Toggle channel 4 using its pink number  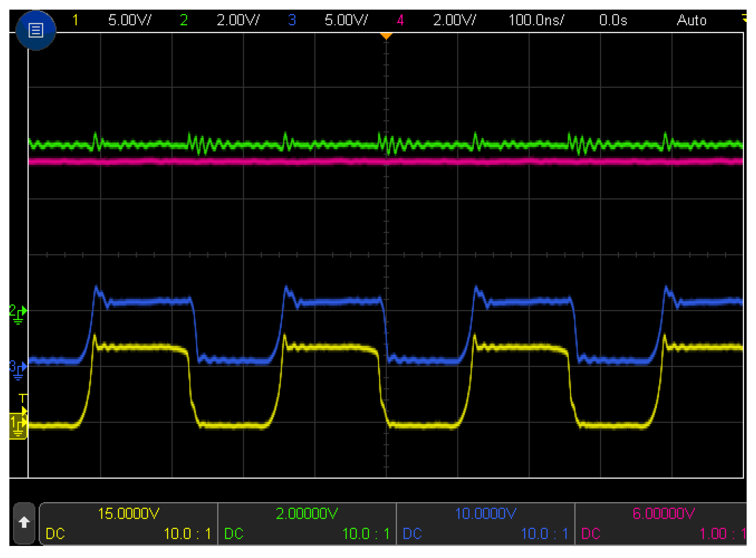pyautogui.click(x=400, y=20)
